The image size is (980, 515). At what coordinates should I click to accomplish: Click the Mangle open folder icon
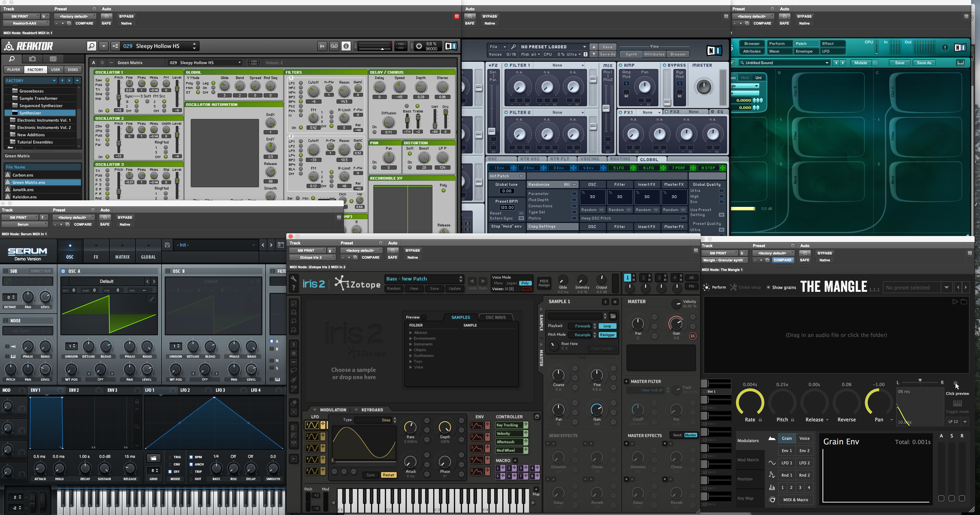tap(964, 302)
